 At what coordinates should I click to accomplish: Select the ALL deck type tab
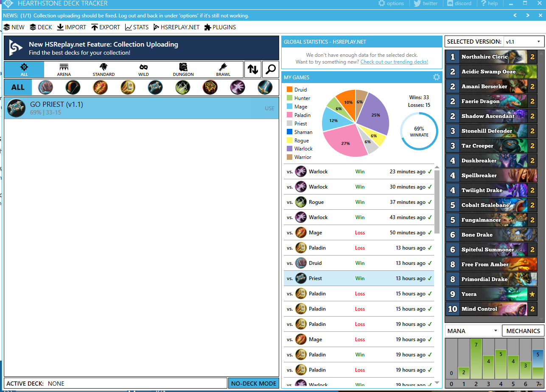pyautogui.click(x=24, y=70)
